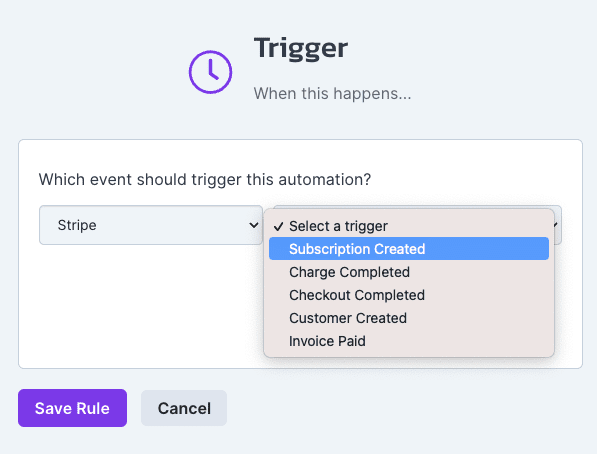Viewport: 597px width, 454px height.
Task: Click the Stripe text in the selector
Action: (77, 225)
